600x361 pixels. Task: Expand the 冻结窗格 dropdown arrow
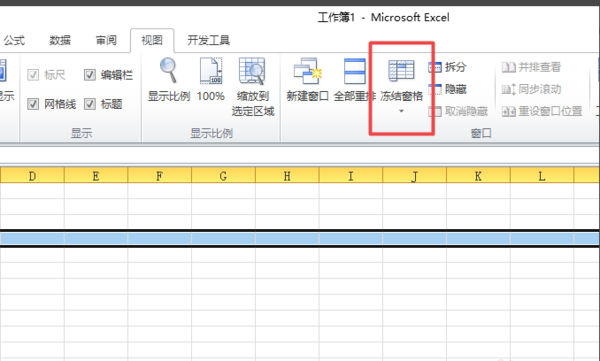pos(401,111)
